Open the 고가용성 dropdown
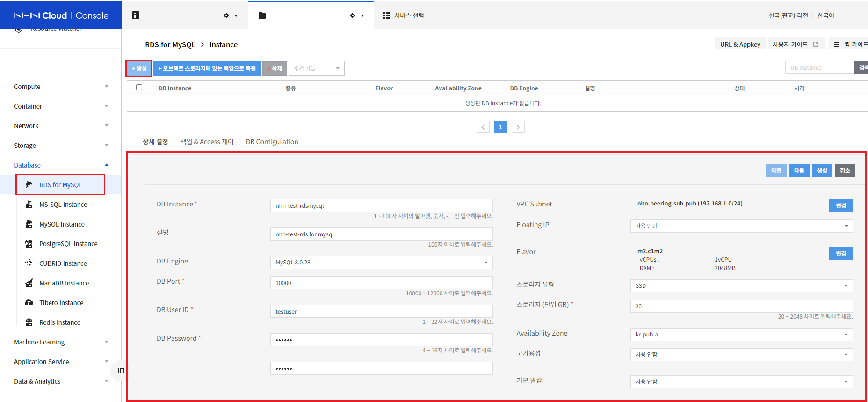This screenshot has width=868, height=402. pyautogui.click(x=741, y=355)
